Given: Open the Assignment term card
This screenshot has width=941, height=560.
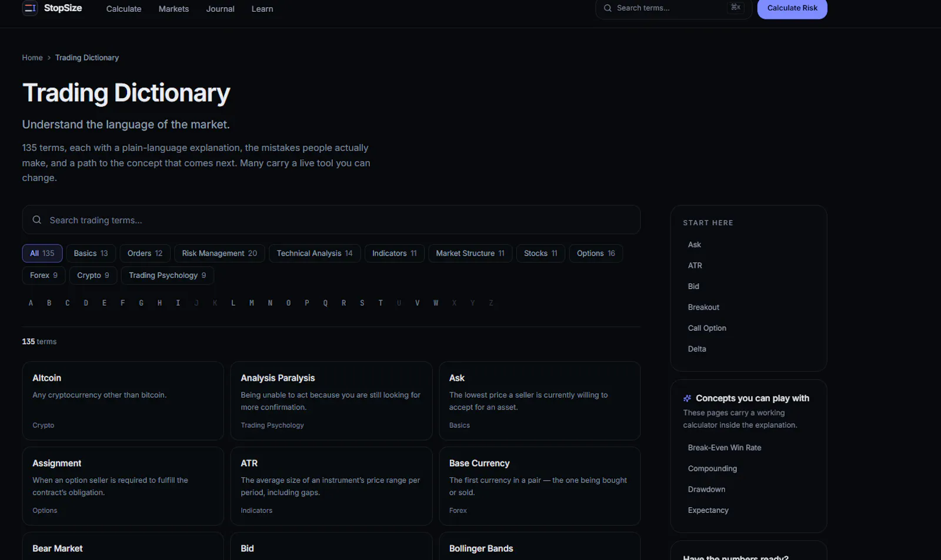Looking at the screenshot, I should [x=123, y=486].
